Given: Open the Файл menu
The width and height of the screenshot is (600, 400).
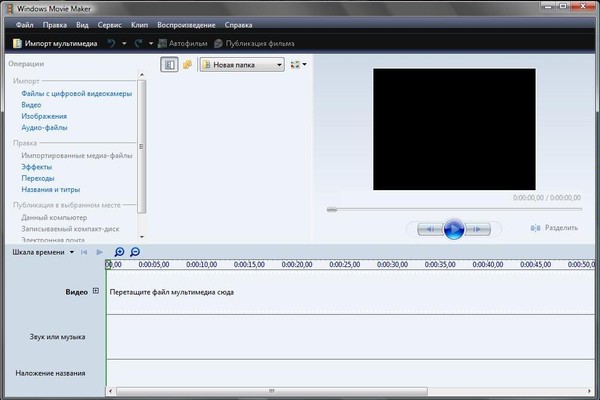Looking at the screenshot, I should coord(24,25).
